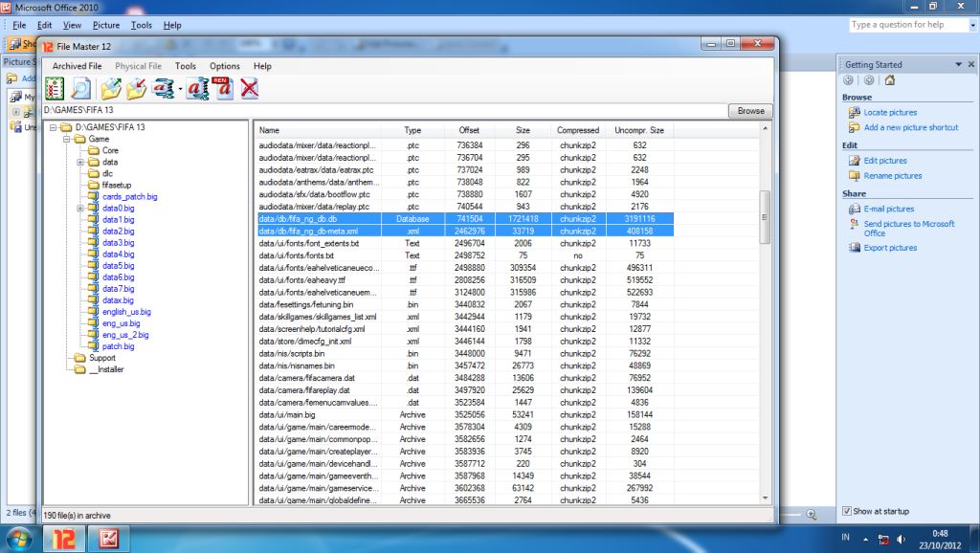Open the Picture menu in Microsoft Office window

(106, 25)
